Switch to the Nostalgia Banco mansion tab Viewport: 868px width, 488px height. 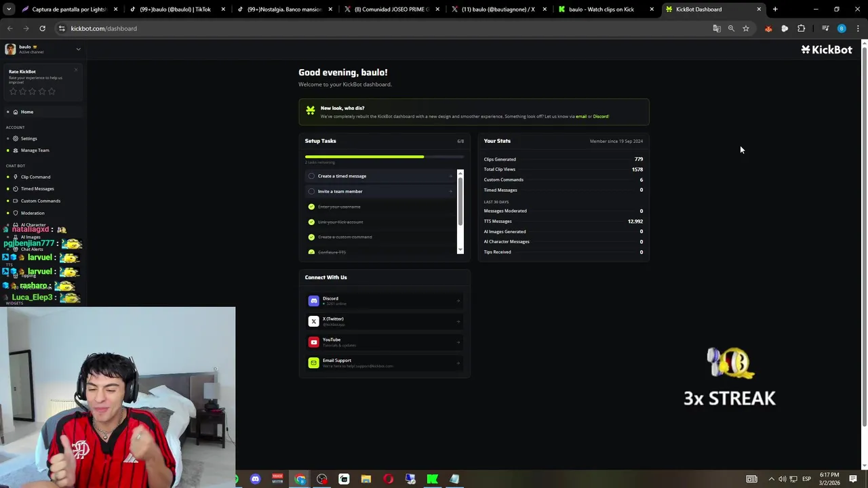(x=283, y=9)
